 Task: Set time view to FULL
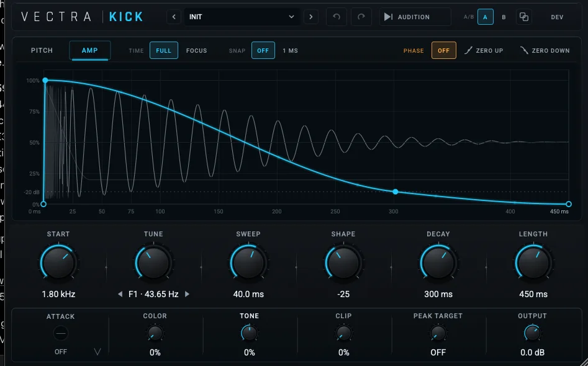(x=163, y=51)
